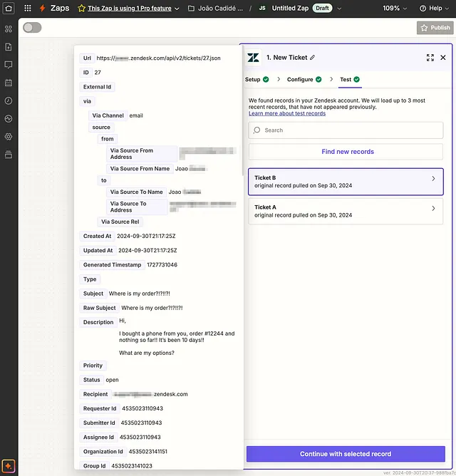Expand Ticket B record chevron
The image size is (456, 476).
pos(433,179)
